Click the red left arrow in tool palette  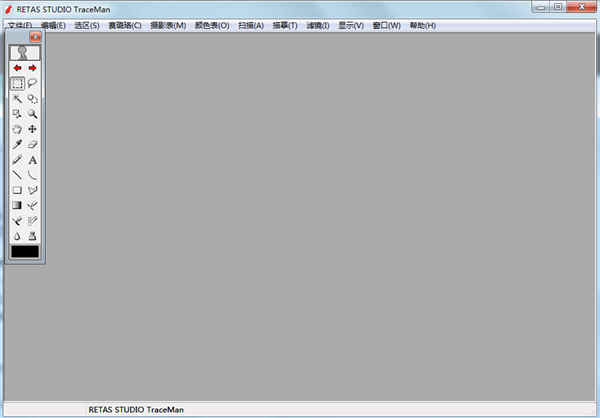coord(17,68)
